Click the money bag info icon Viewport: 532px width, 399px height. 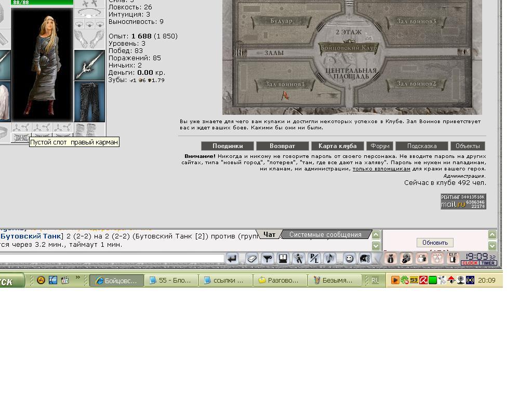[x=391, y=259]
